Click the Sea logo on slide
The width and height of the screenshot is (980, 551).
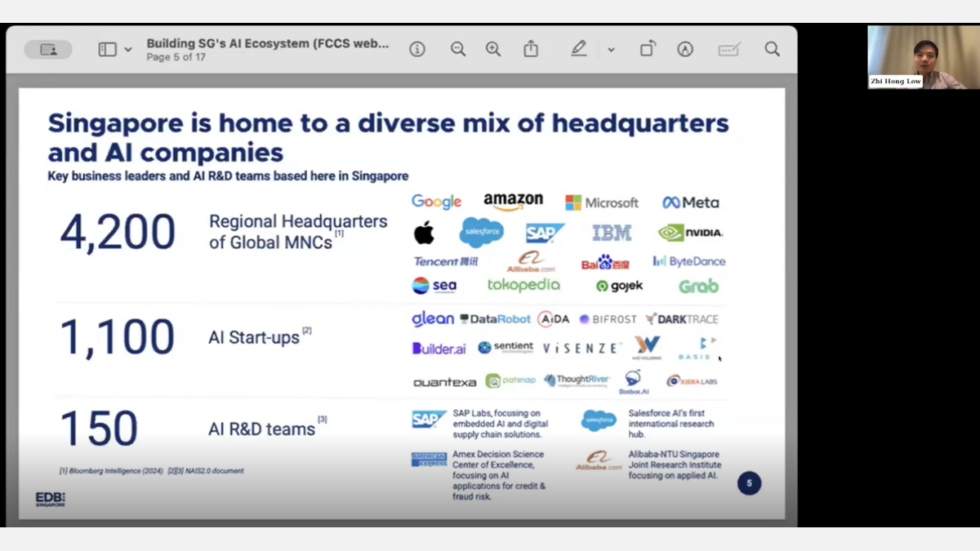click(x=434, y=286)
